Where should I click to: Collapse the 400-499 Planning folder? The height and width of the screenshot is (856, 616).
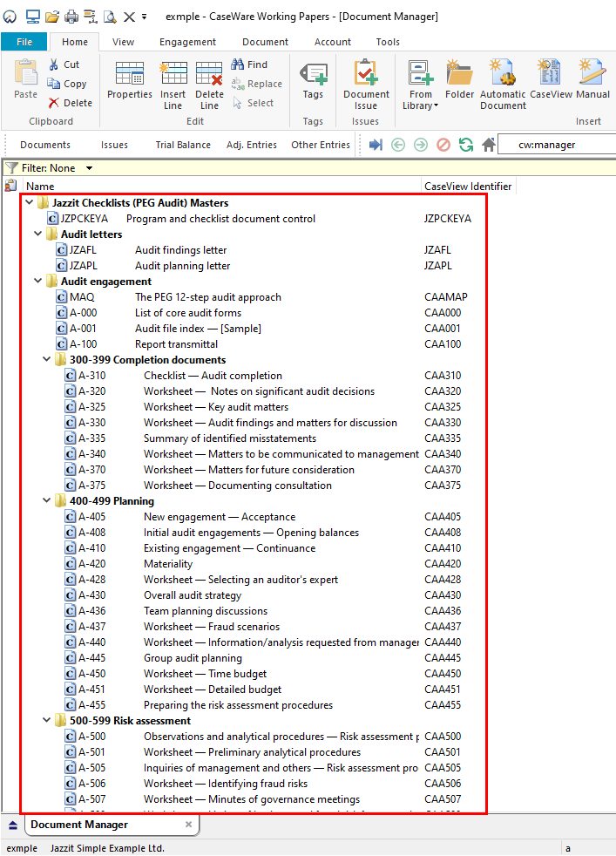pyautogui.click(x=47, y=500)
